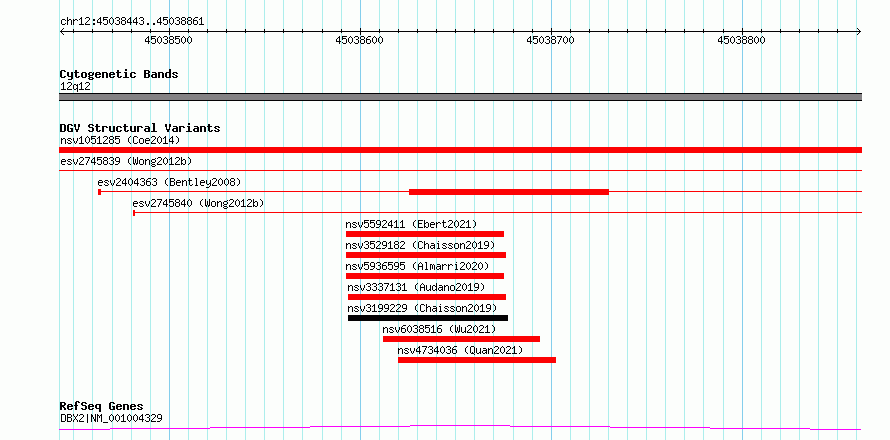Click the 45038600 ruler position label

point(359,40)
